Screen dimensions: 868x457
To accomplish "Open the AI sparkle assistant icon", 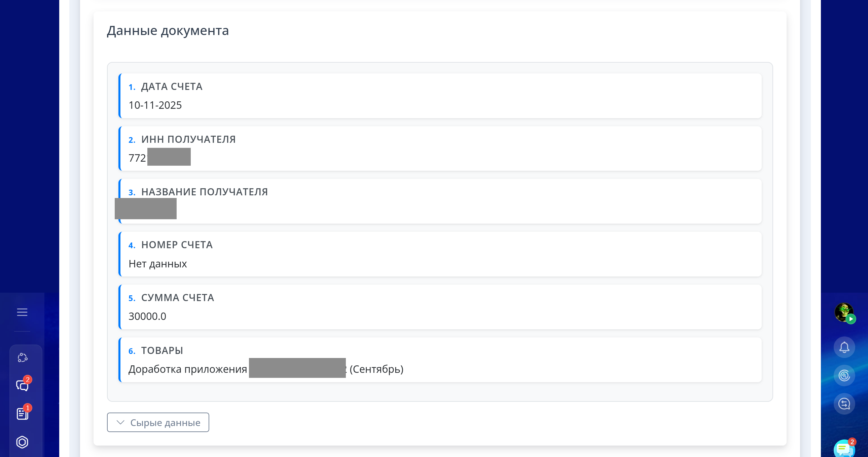I will [844, 376].
